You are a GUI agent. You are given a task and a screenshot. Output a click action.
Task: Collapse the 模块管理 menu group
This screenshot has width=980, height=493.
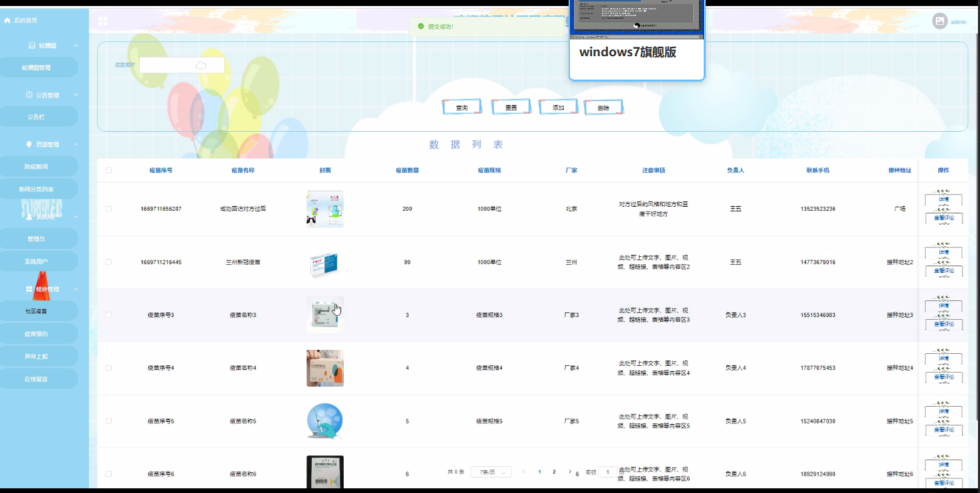pos(76,289)
